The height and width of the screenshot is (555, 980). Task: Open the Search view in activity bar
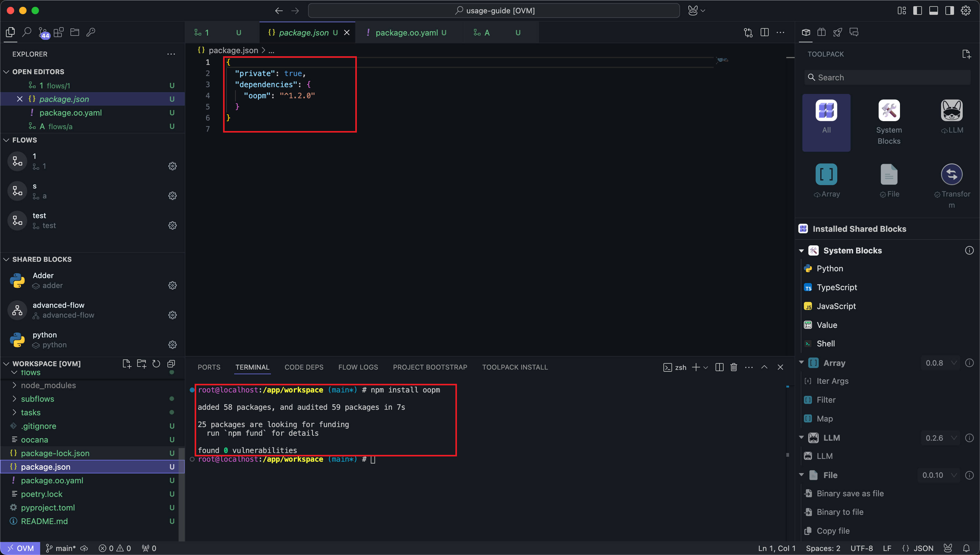tap(27, 32)
